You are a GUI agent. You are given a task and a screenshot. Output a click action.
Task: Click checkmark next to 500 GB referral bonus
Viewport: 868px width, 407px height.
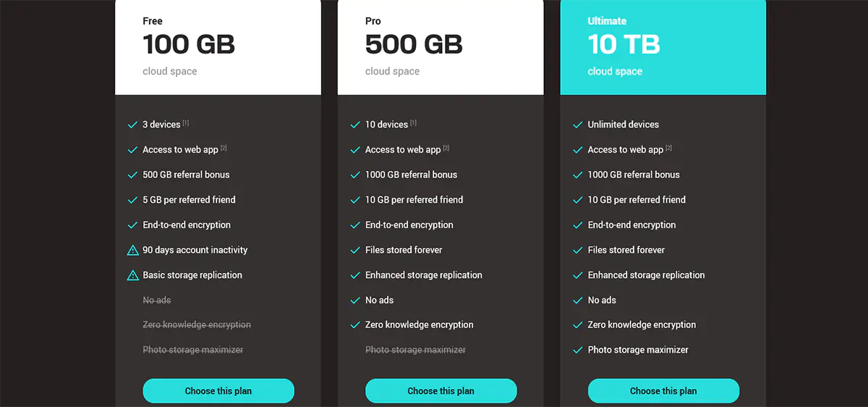(x=132, y=175)
